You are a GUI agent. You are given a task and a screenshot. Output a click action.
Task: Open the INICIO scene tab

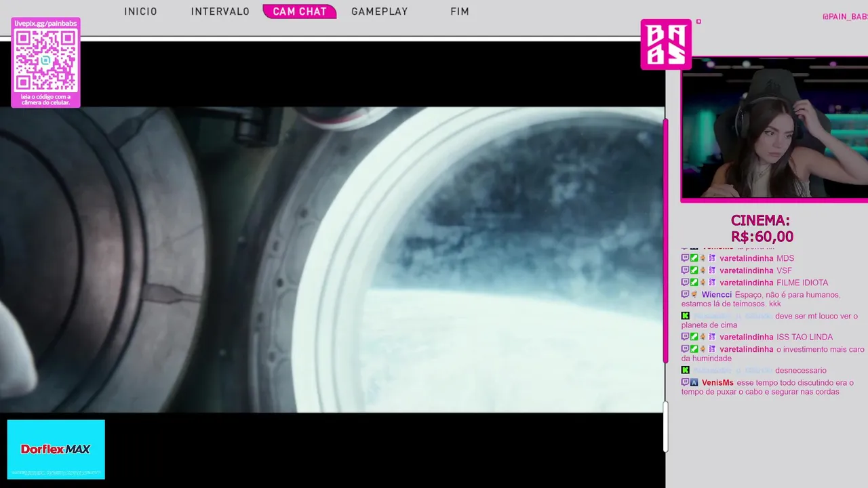(140, 12)
